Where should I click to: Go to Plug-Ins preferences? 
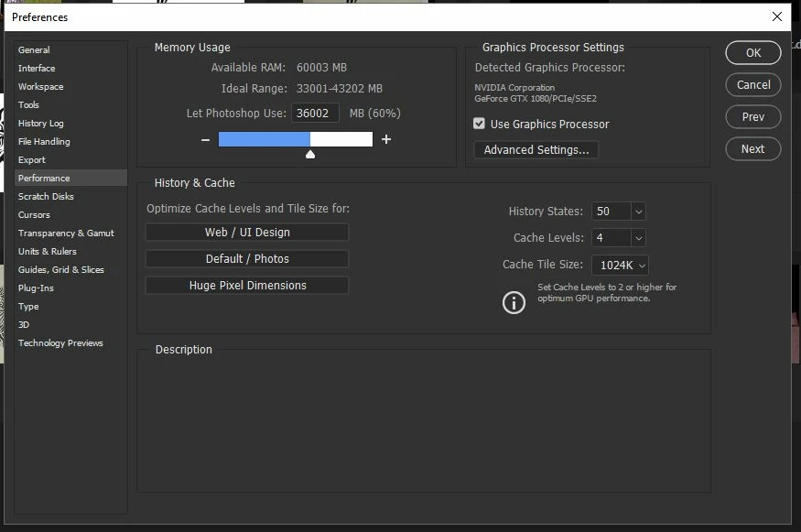point(70,288)
